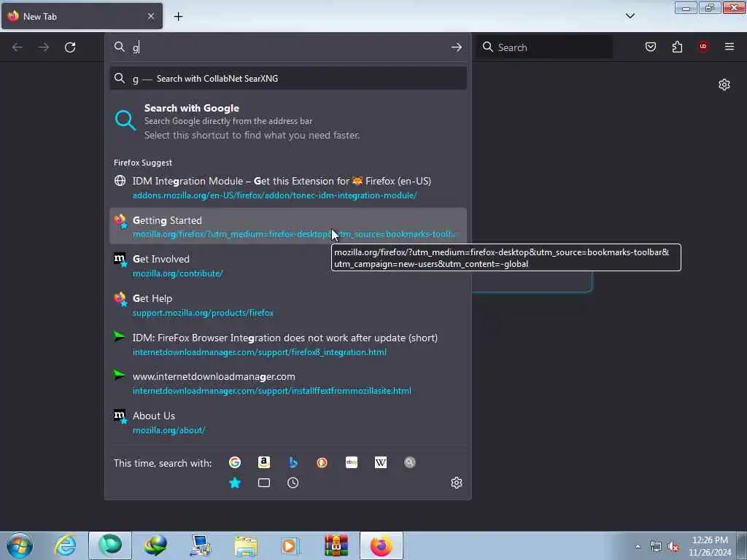Click the support.mozilla.org/products/firefox URL

point(203,313)
